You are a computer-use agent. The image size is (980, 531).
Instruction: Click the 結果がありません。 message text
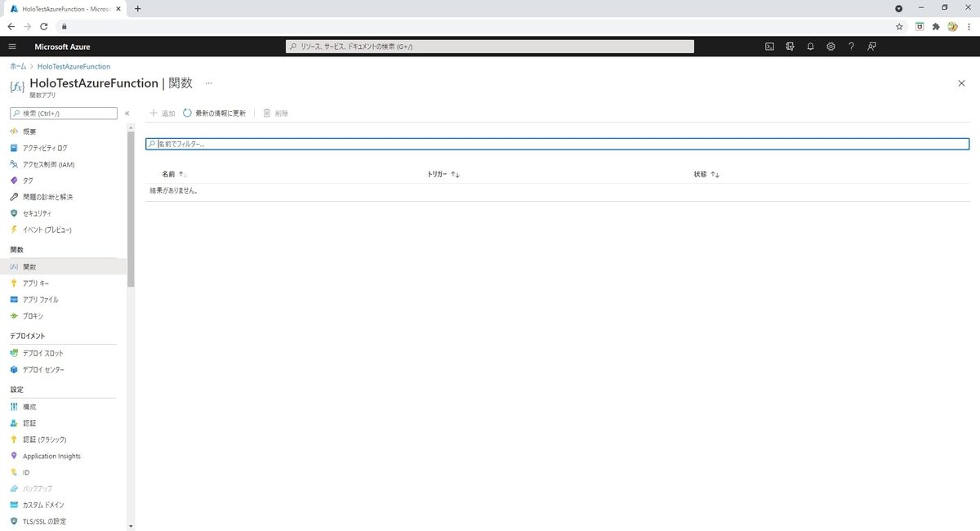pyautogui.click(x=174, y=191)
